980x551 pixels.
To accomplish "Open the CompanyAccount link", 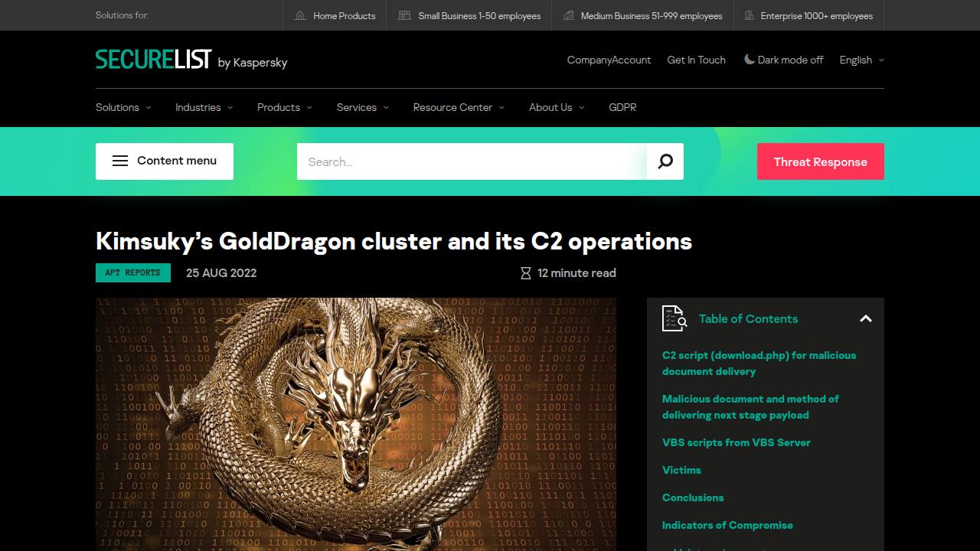I will (x=609, y=60).
